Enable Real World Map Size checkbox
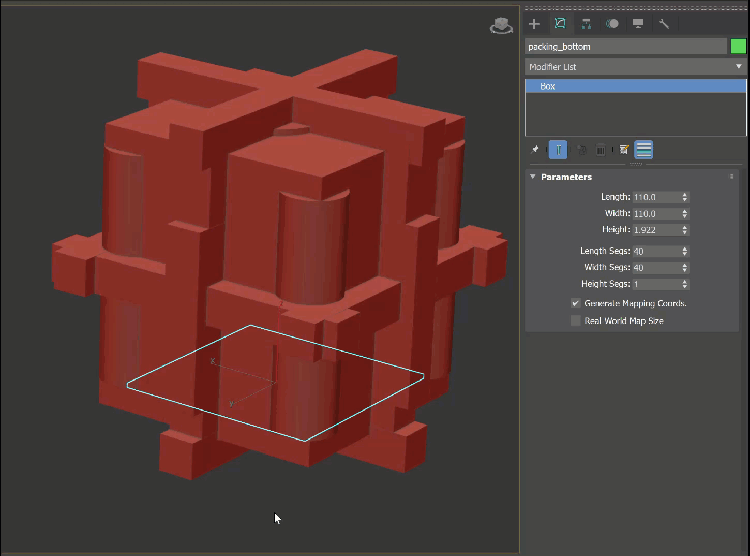Screen dimensions: 750x556 576,321
